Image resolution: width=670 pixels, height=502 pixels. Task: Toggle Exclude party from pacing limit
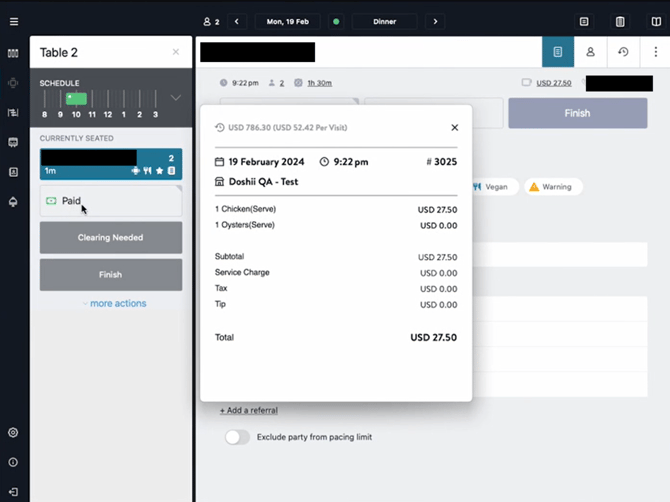coord(237,437)
